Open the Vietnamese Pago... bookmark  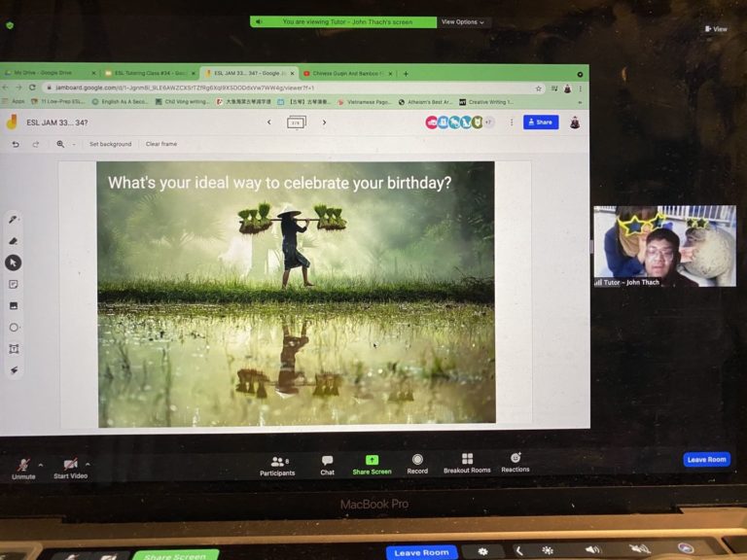365,102
